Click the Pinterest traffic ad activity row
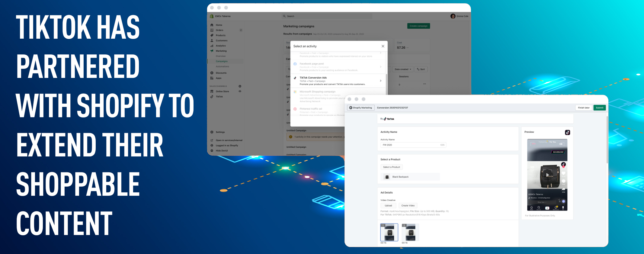The width and height of the screenshot is (644, 254). (318, 110)
